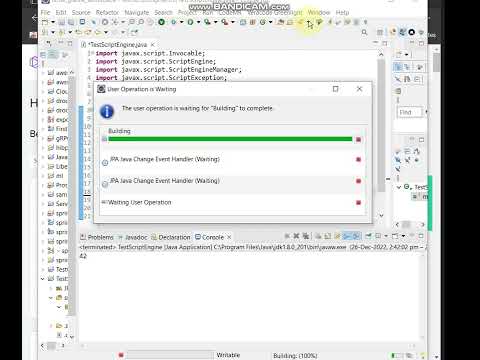The image size is (480, 360).
Task: Click the Save All toolbar icon
Action: pos(71,22)
